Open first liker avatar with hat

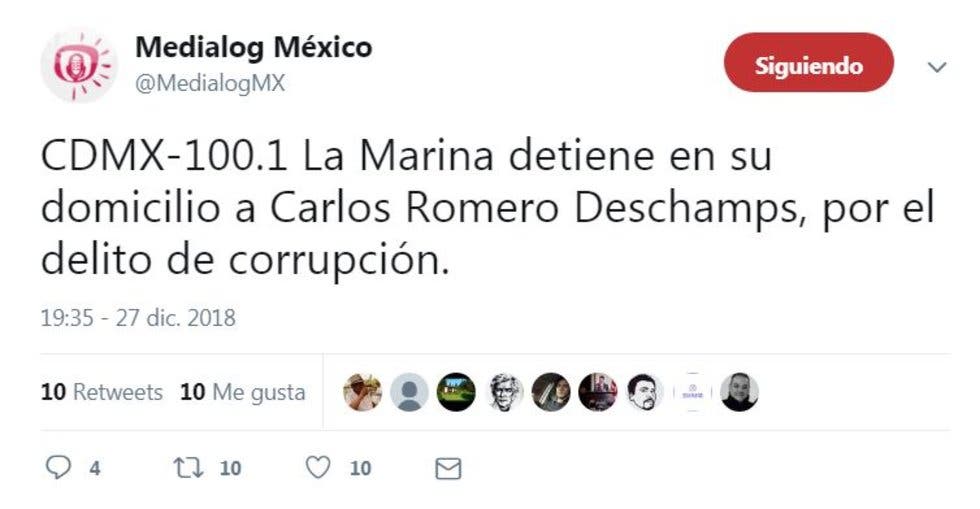tap(362, 392)
